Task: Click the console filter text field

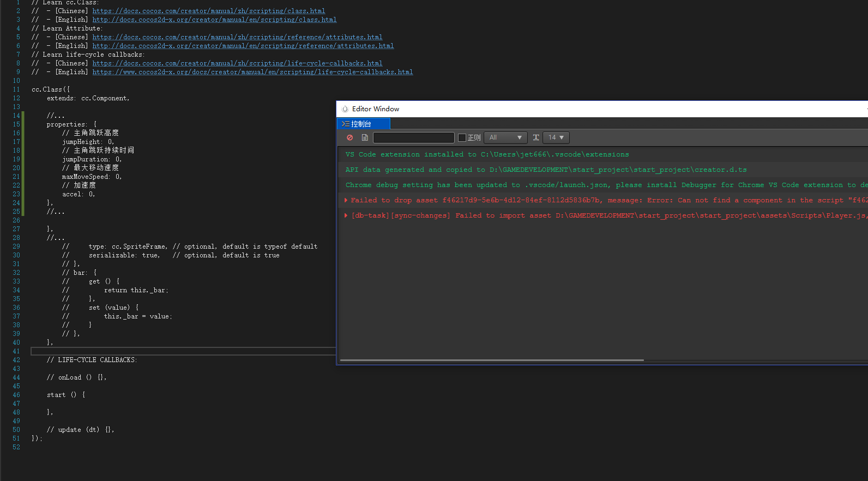Action: tap(413, 137)
